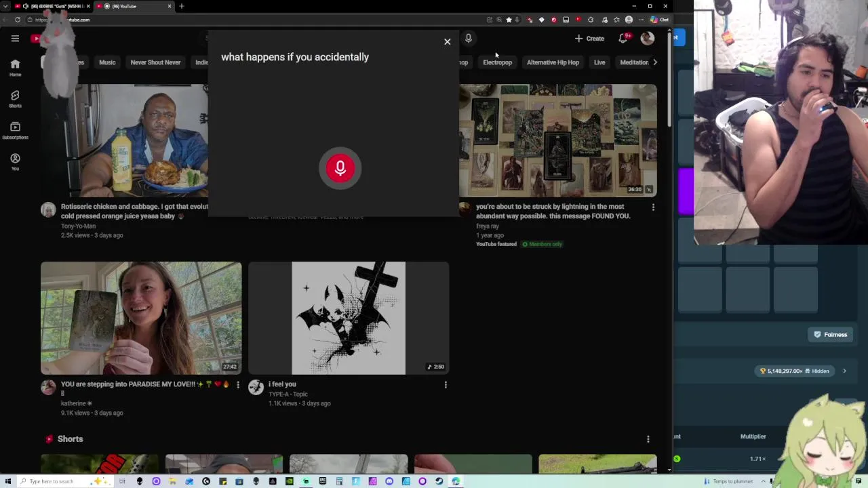
Task: Open the YouTube account avatar menu
Action: coord(648,39)
